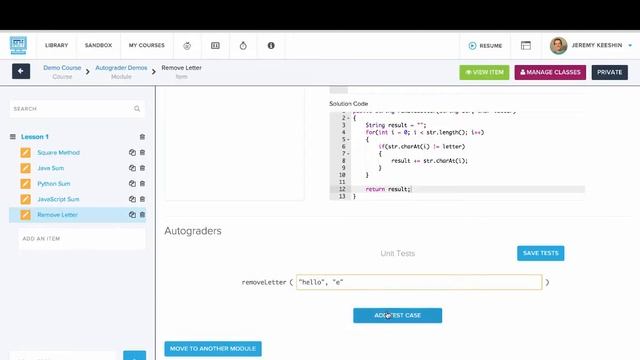
Task: Copy the Square Method item
Action: 132,153
